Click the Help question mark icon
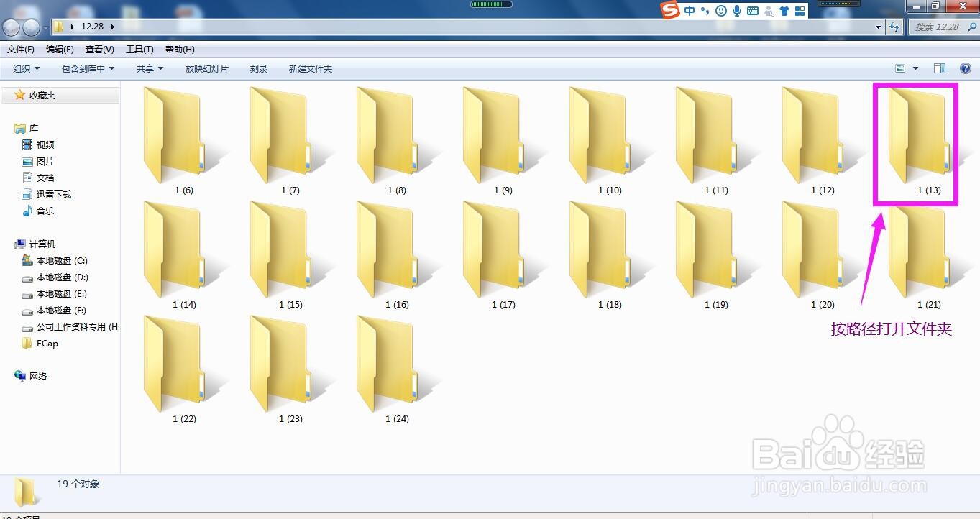This screenshot has width=980, height=519. pos(965,68)
